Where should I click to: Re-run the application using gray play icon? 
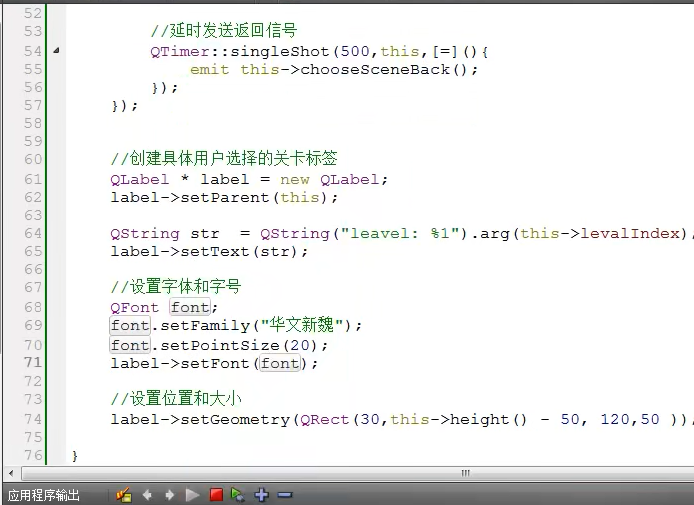192,494
